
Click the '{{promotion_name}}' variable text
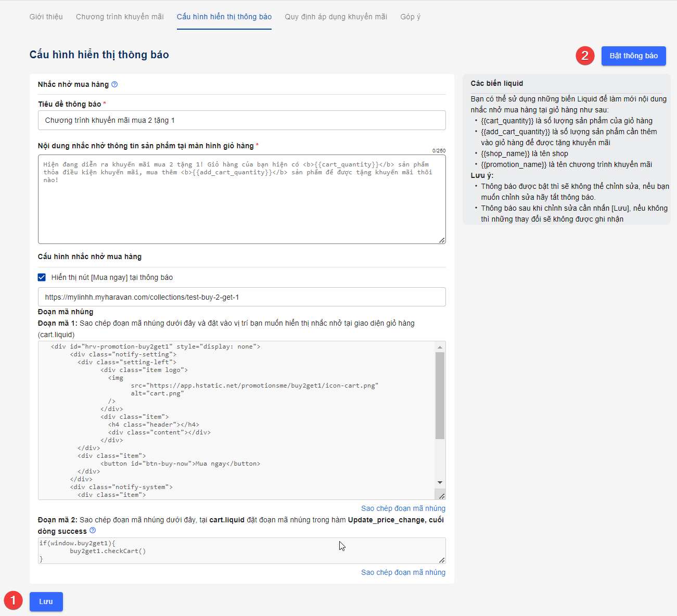(514, 164)
